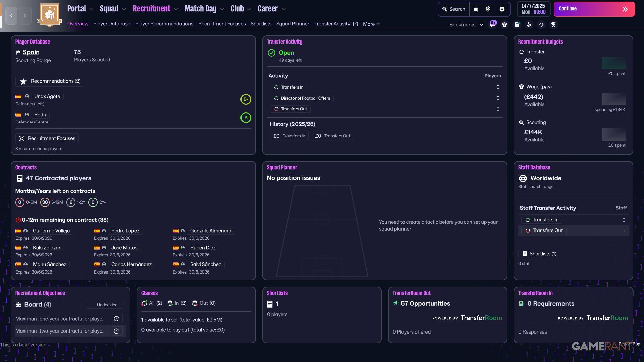The height and width of the screenshot is (362, 644).
Task: Open the settings gear icon
Action: (x=502, y=9)
